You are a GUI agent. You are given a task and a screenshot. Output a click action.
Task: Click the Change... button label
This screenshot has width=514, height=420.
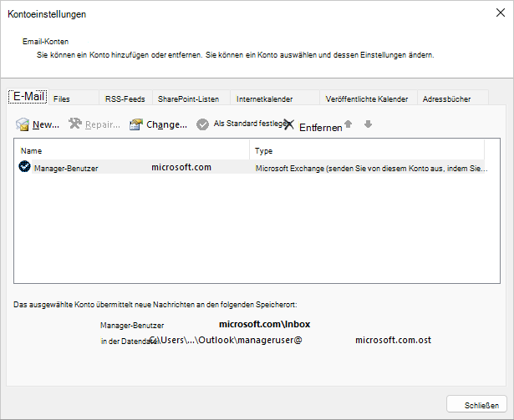167,124
